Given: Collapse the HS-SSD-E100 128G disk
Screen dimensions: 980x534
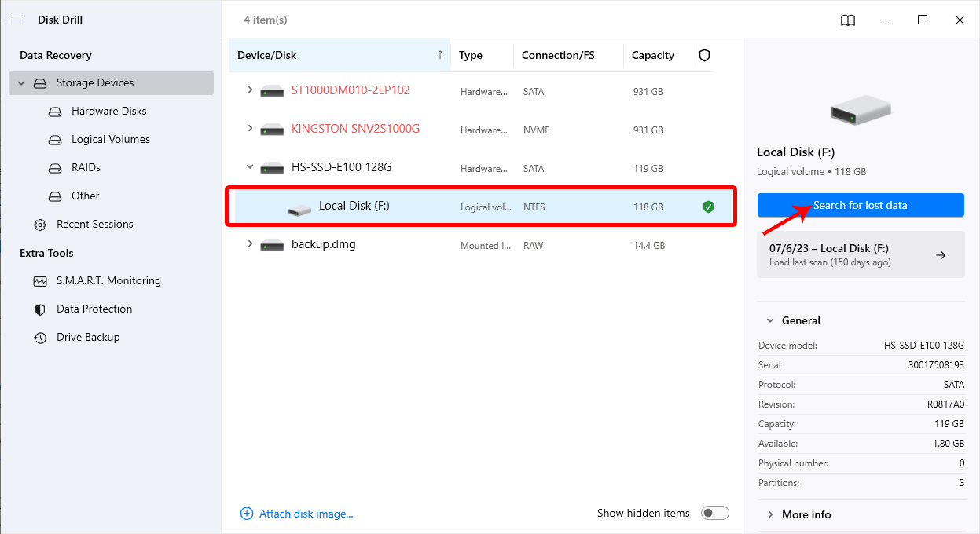Looking at the screenshot, I should point(250,167).
